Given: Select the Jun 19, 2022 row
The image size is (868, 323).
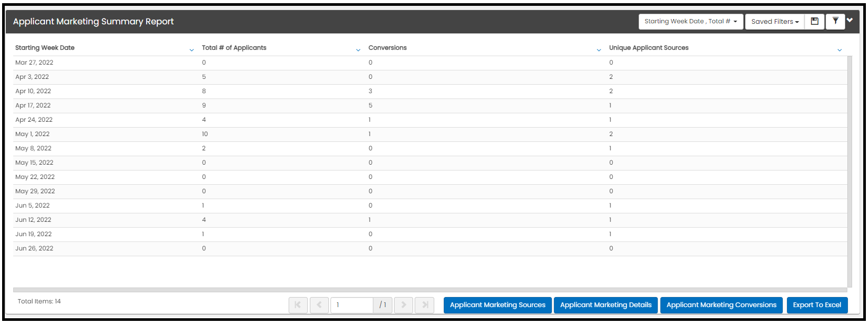Looking at the screenshot, I should tap(429, 234).
